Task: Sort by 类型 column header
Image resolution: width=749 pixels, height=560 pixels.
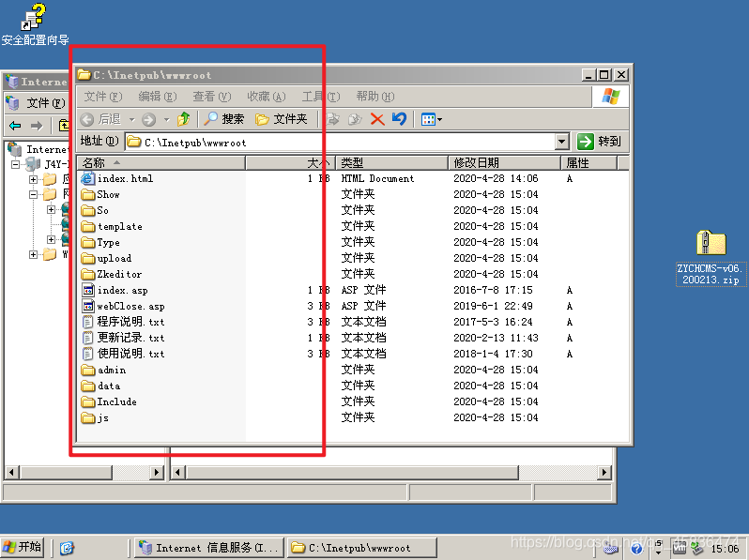Action: coord(391,163)
